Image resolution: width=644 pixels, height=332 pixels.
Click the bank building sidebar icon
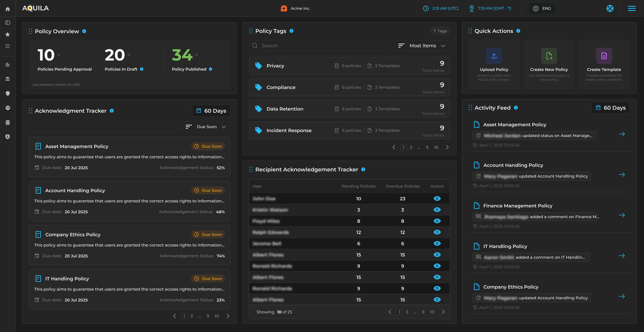click(x=8, y=79)
